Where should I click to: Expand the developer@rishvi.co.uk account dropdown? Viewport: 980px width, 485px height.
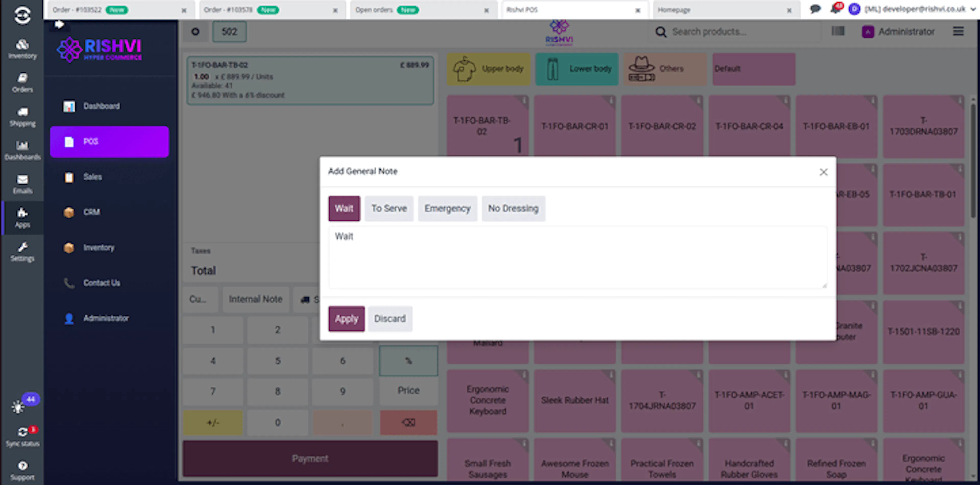[973, 9]
